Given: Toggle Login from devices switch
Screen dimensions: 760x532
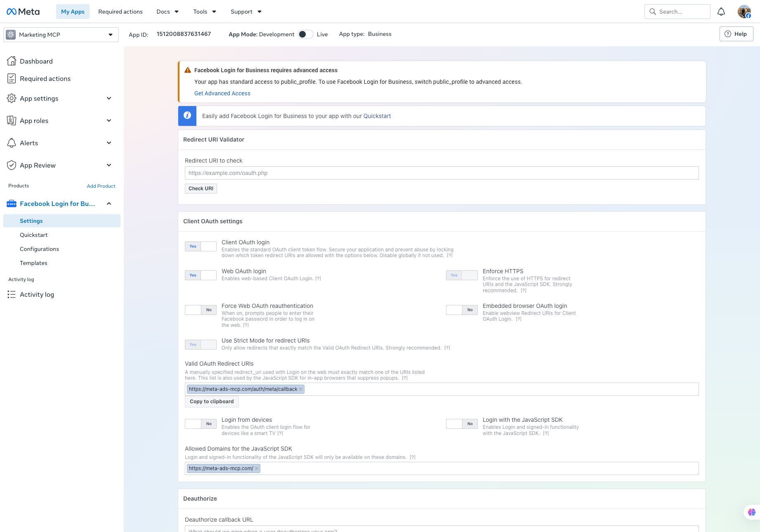Looking at the screenshot, I should point(201,424).
